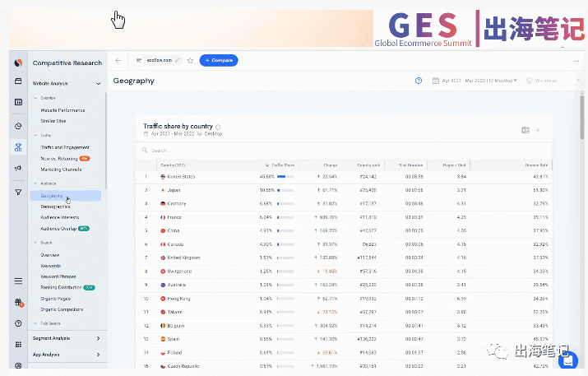Open Keyword Phrases in sidebar
This screenshot has height=376, width=588.
point(58,276)
